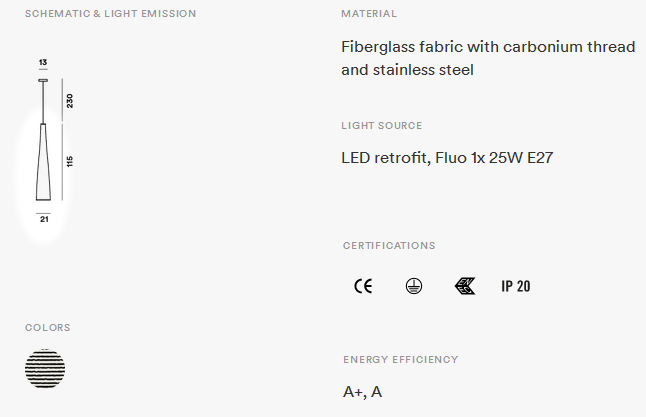Click the Certifications section heading
The width and height of the screenshot is (646, 417).
(x=389, y=246)
